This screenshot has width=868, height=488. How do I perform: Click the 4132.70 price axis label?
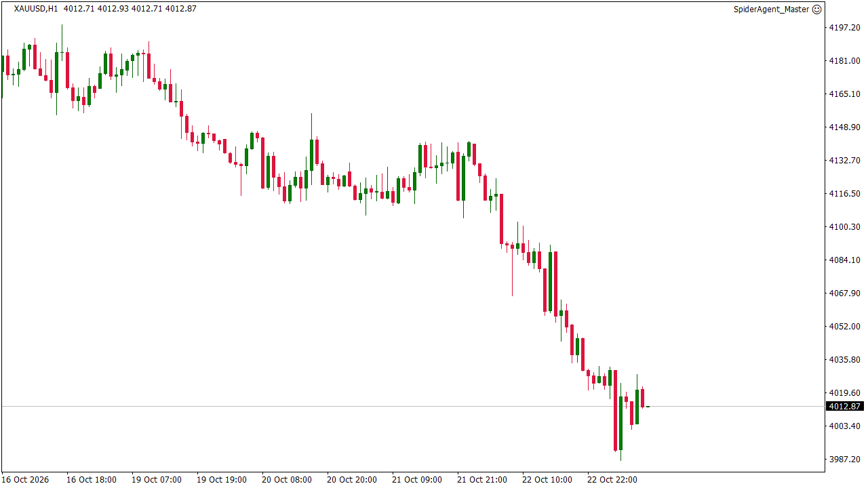click(844, 161)
